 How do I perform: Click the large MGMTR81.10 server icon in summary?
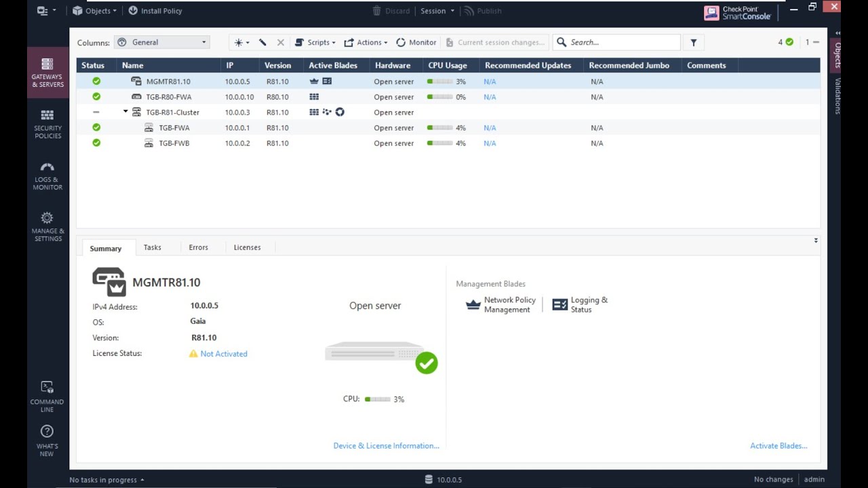(109, 282)
